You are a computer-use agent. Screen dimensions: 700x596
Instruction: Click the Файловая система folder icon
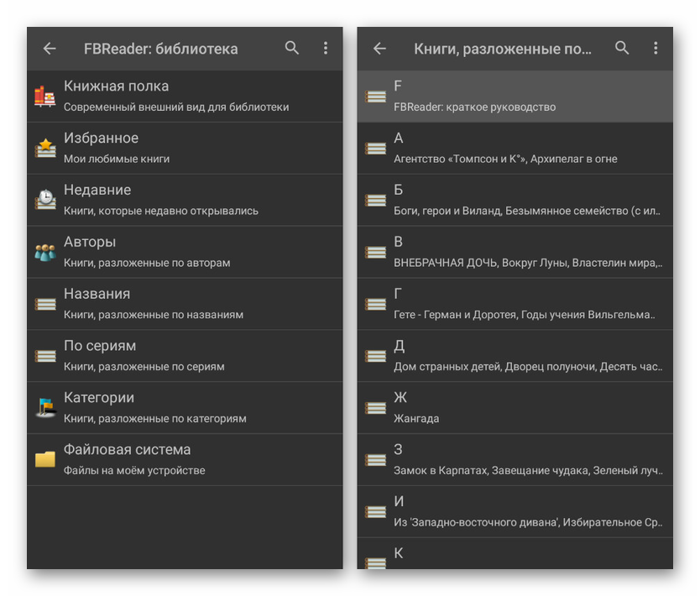coord(45,459)
